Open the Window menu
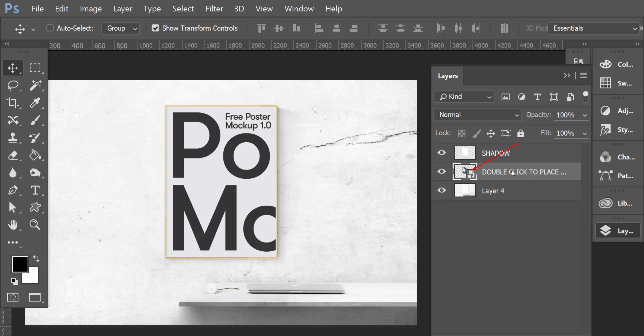This screenshot has width=644, height=336. (299, 9)
